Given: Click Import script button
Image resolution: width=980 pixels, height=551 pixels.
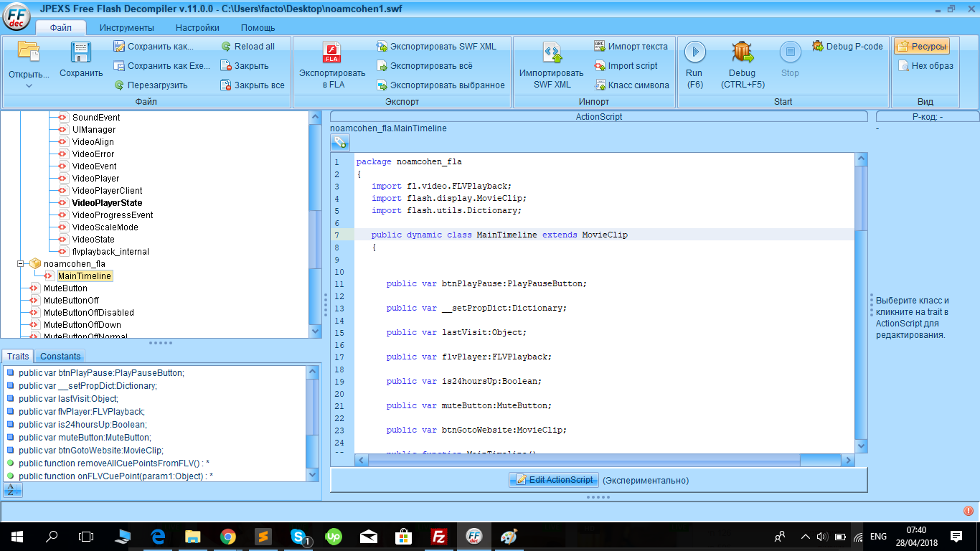Looking at the screenshot, I should 626,66.
